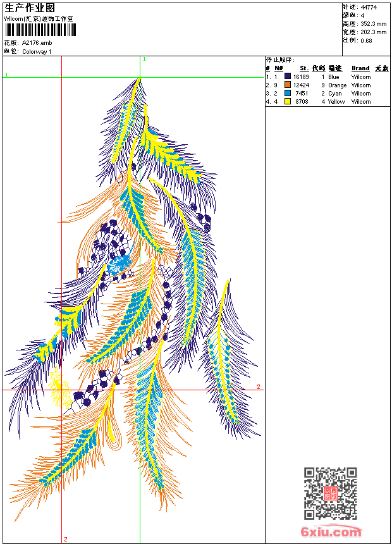Click the stitch count value 44774
The image size is (392, 544).
[x=369, y=8]
